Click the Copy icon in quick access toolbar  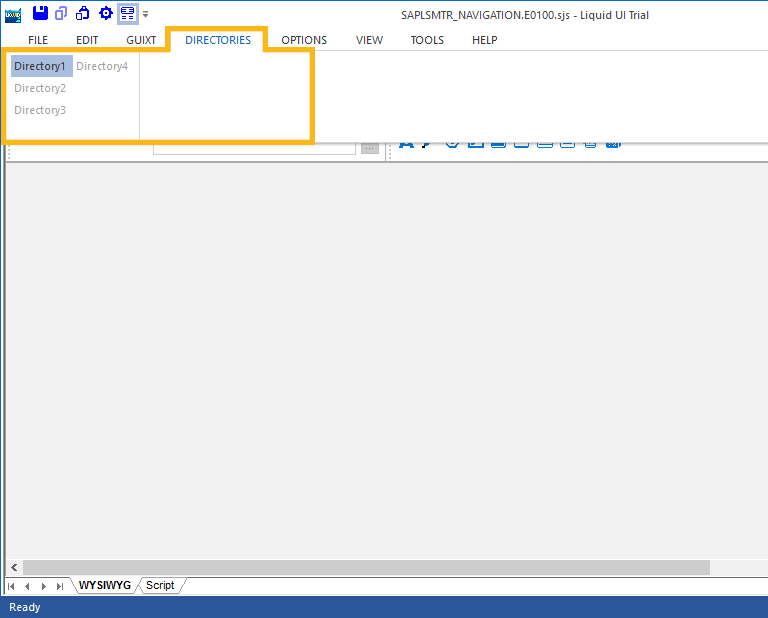click(x=62, y=13)
